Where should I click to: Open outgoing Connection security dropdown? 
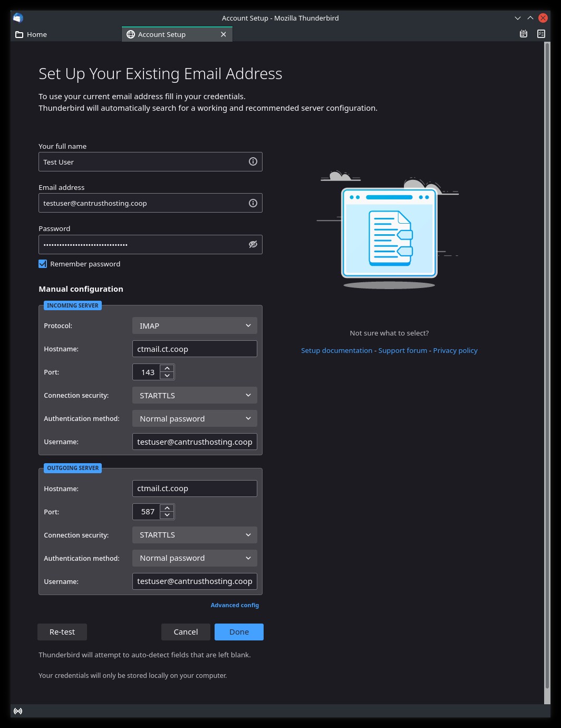(195, 535)
